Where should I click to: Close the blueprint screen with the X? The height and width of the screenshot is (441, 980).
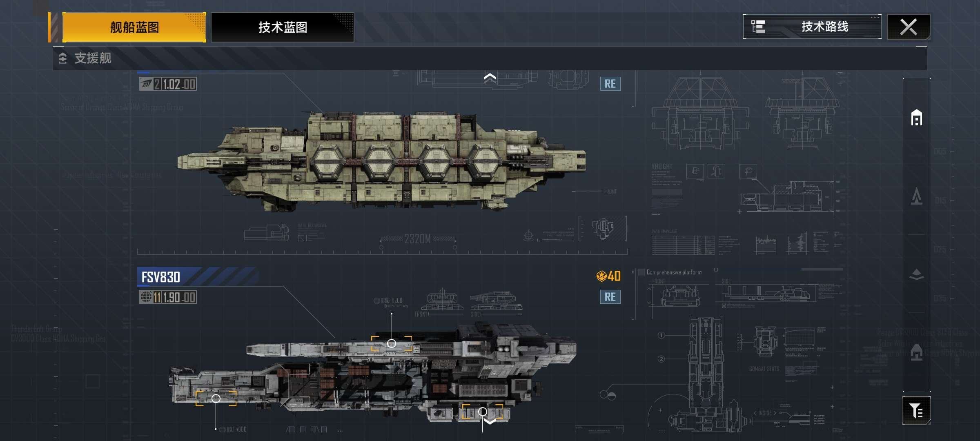tap(909, 27)
